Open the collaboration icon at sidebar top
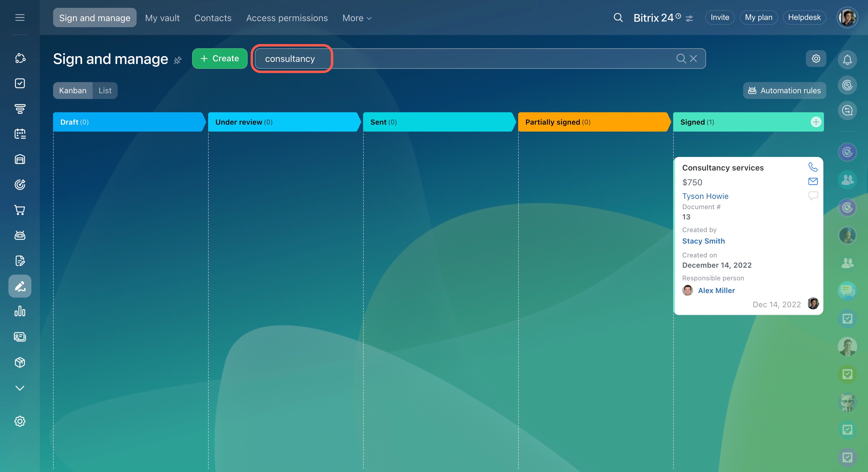The width and height of the screenshot is (868, 472). 20,58
